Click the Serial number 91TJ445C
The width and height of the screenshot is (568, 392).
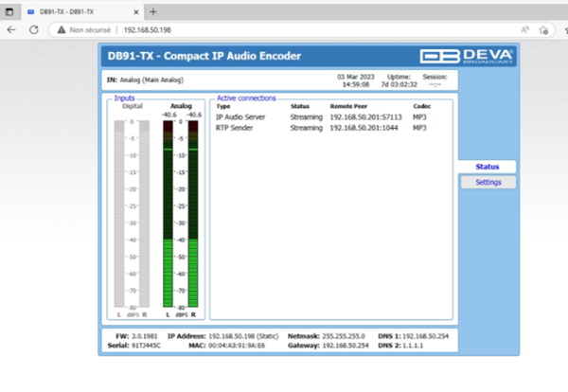click(x=146, y=346)
